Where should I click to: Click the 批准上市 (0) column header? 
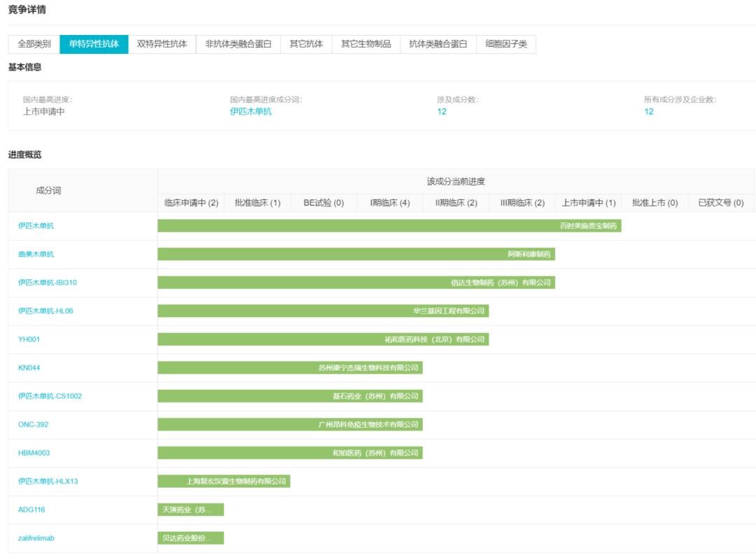[x=654, y=203]
